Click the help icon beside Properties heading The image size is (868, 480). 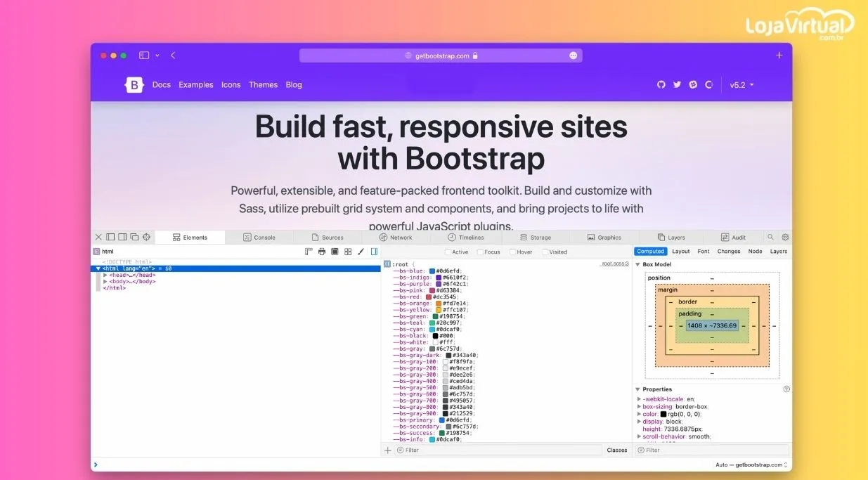tap(786, 389)
